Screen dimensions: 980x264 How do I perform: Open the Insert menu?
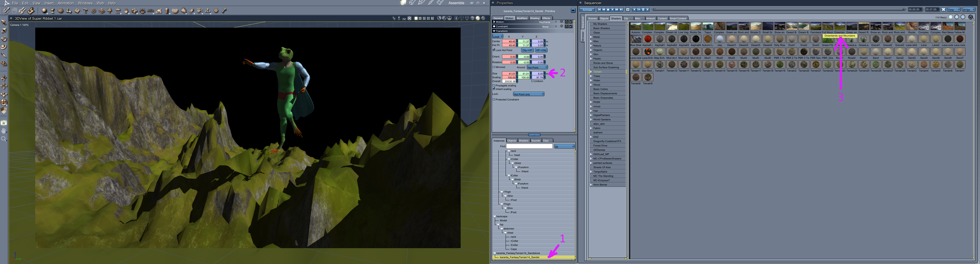tap(49, 3)
